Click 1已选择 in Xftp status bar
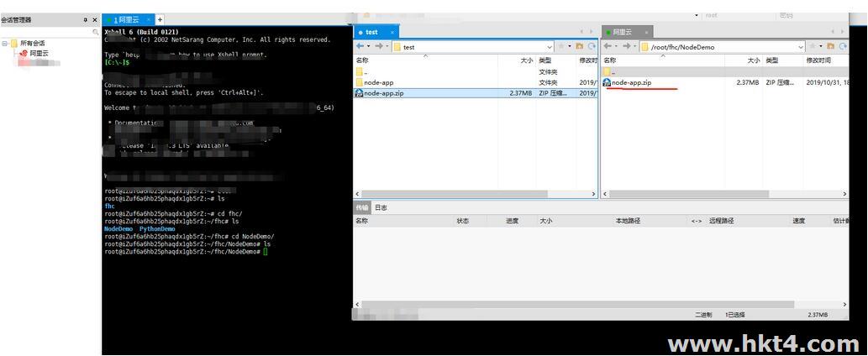Viewport: 868px width, 356px height. [x=734, y=315]
